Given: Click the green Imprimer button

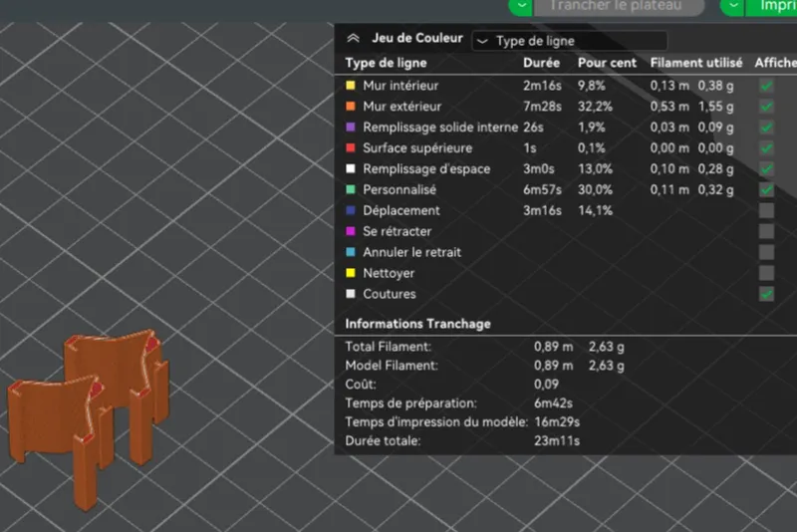Looking at the screenshot, I should (771, 7).
